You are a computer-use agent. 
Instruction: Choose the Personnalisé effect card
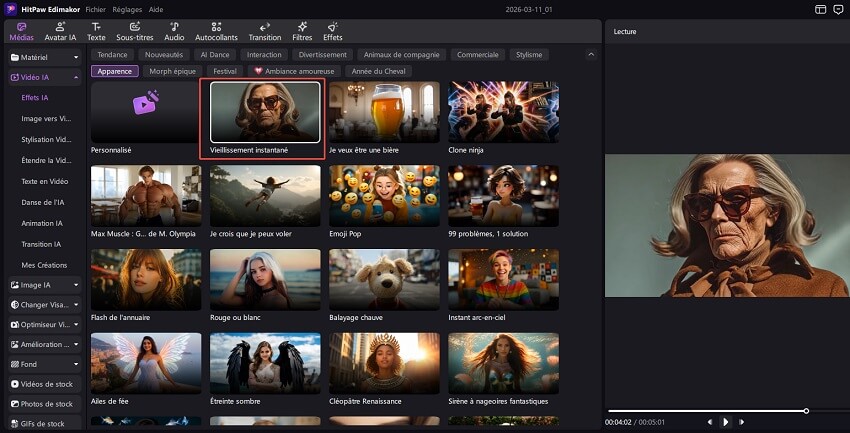coord(145,112)
